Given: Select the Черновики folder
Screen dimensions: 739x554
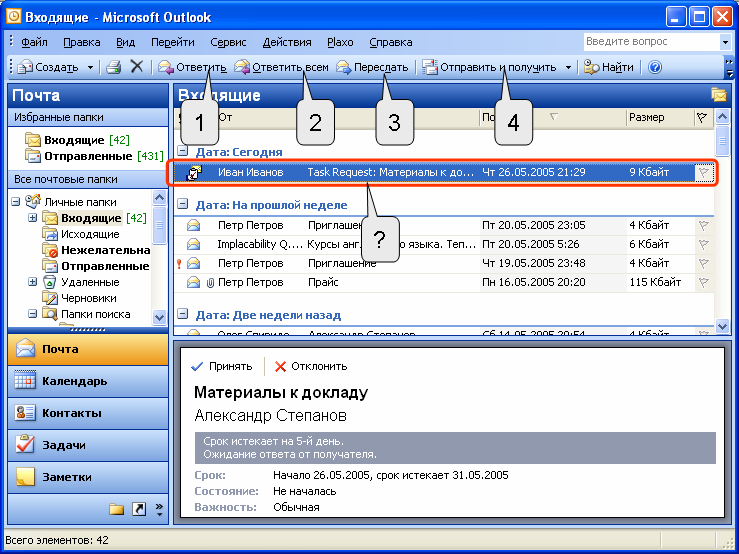Looking at the screenshot, I should (x=80, y=298).
